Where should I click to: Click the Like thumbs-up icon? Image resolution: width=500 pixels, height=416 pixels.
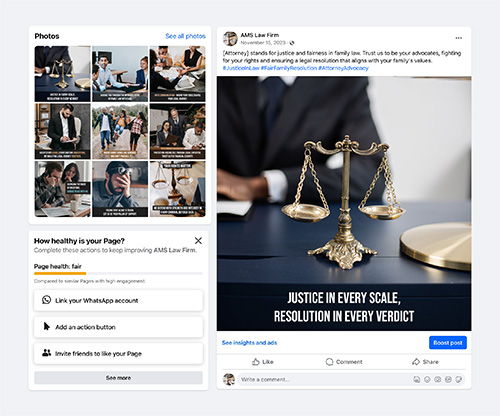[x=256, y=362]
